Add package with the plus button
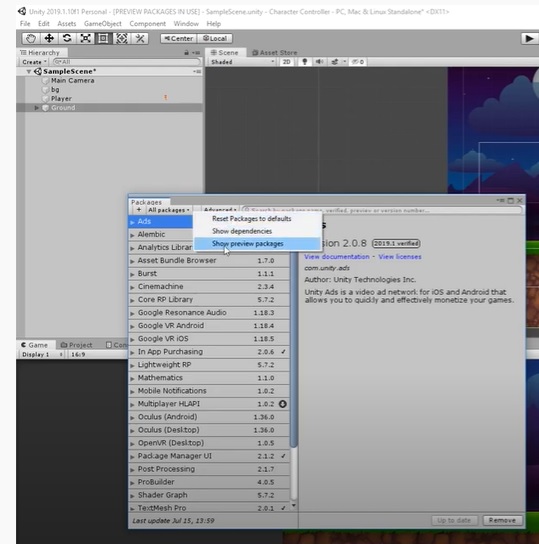 (139, 210)
